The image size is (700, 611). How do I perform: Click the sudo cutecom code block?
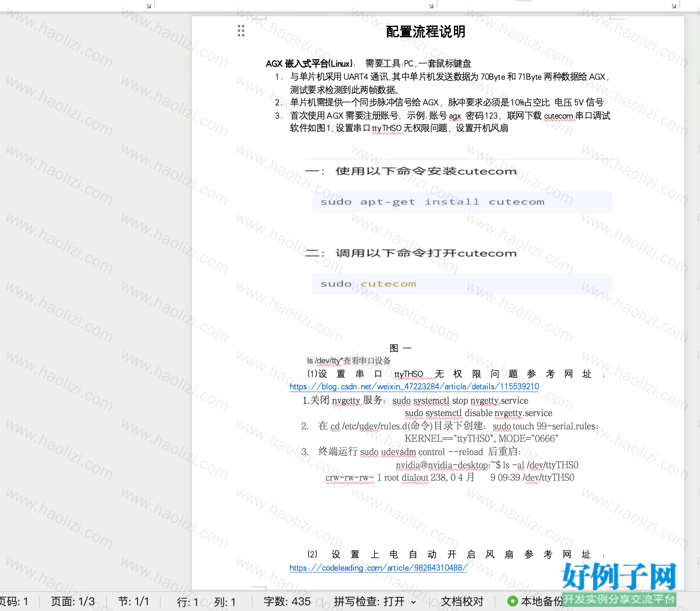(461, 284)
